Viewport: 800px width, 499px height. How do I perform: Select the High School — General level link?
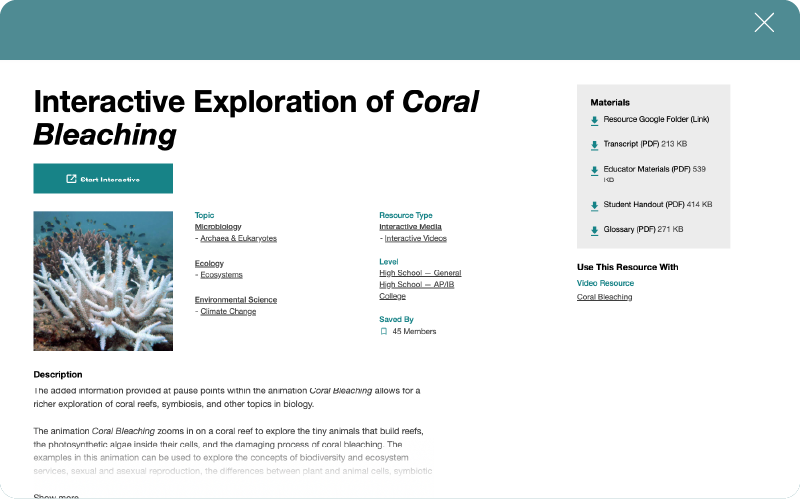[420, 273]
